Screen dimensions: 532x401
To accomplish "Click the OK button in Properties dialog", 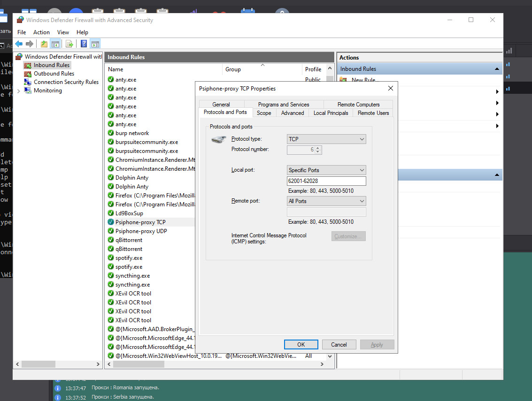I will coord(301,344).
